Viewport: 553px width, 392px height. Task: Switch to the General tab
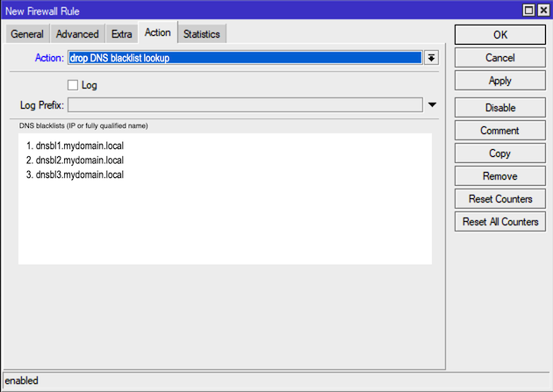[x=27, y=34]
